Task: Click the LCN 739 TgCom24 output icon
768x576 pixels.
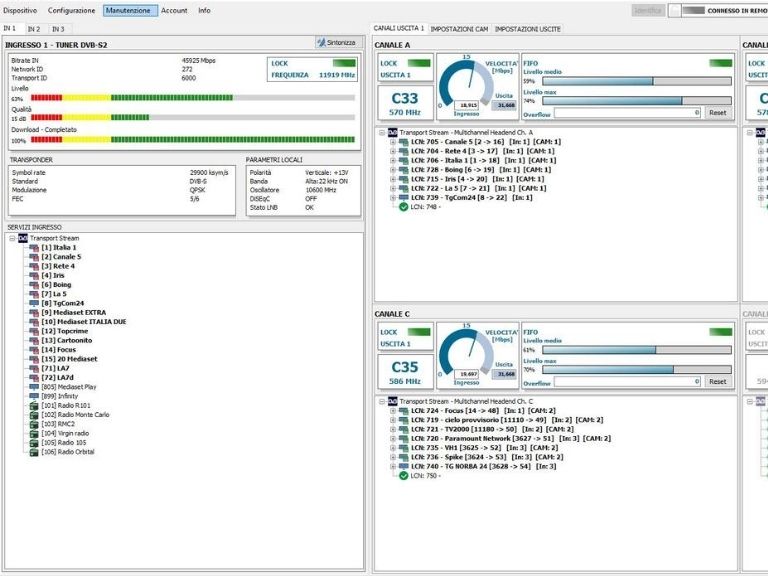Action: pos(404,198)
